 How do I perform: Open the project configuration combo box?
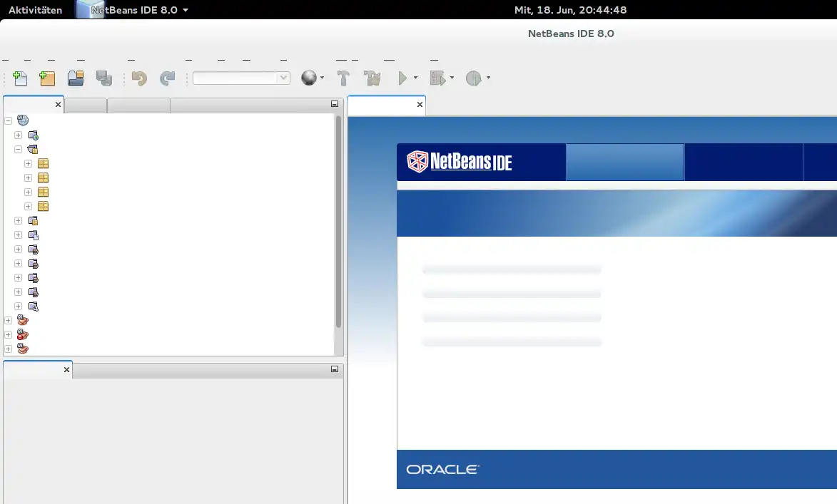[241, 78]
